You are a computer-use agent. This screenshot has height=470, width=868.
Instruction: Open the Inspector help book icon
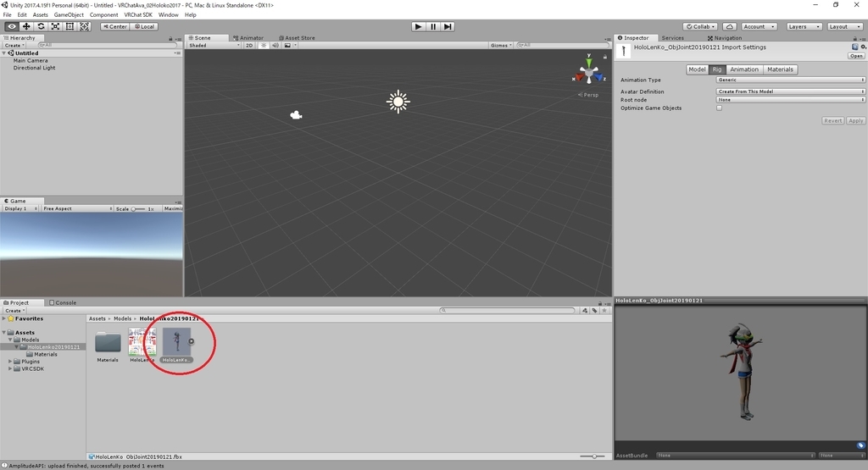pyautogui.click(x=855, y=47)
